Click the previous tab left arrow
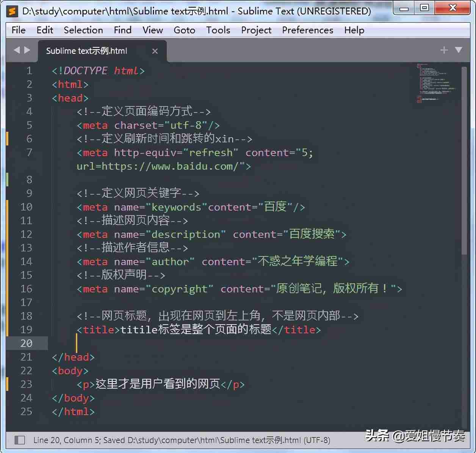The image size is (476, 453). pyautogui.click(x=17, y=50)
